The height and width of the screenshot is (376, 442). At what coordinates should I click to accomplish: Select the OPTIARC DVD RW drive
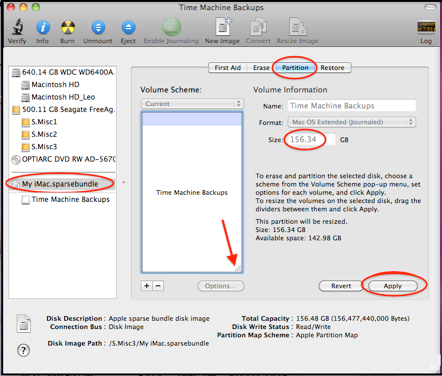point(63,159)
